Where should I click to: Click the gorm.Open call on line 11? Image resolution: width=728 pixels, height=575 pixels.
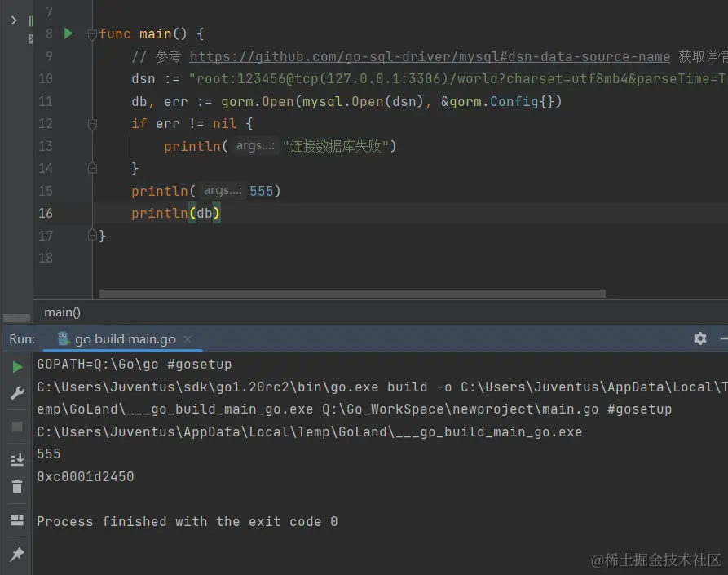pyautogui.click(x=391, y=101)
